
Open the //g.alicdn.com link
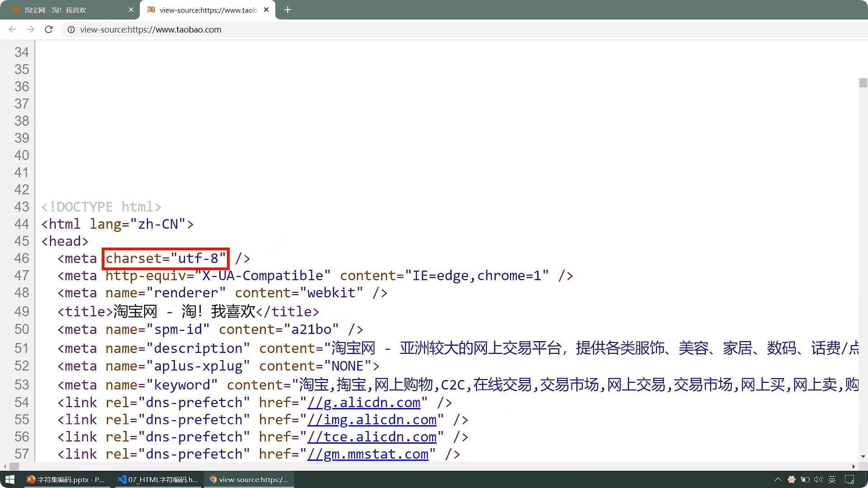click(x=363, y=403)
